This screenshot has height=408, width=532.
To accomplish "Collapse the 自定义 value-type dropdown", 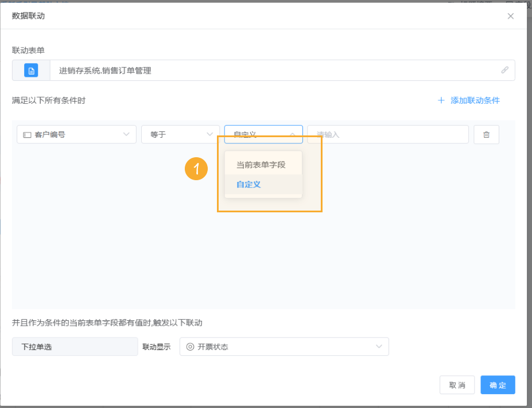I will 293,134.
